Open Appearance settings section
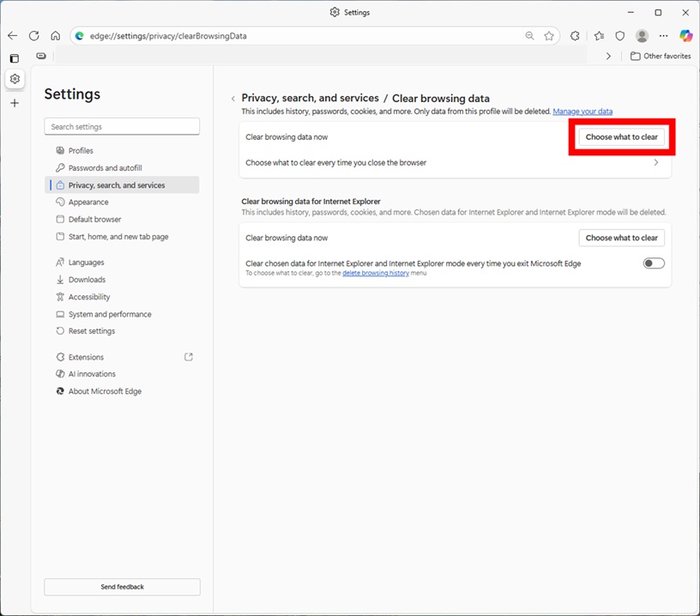The height and width of the screenshot is (616, 700). pos(88,202)
